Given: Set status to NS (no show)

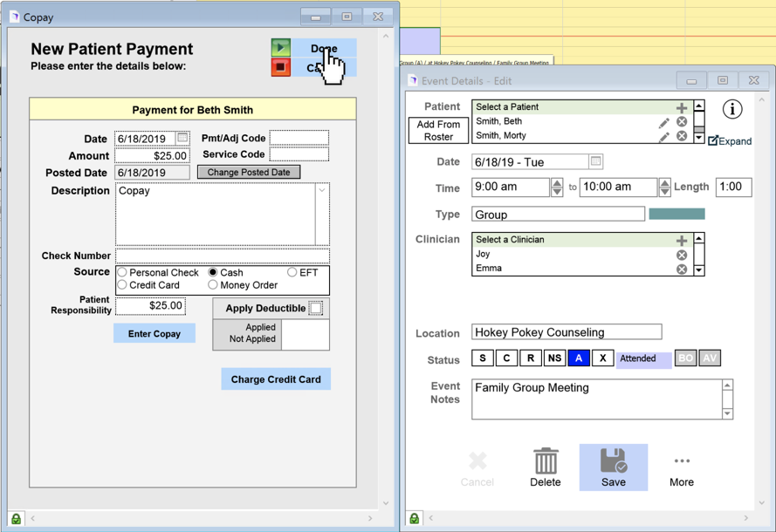Looking at the screenshot, I should (x=554, y=358).
